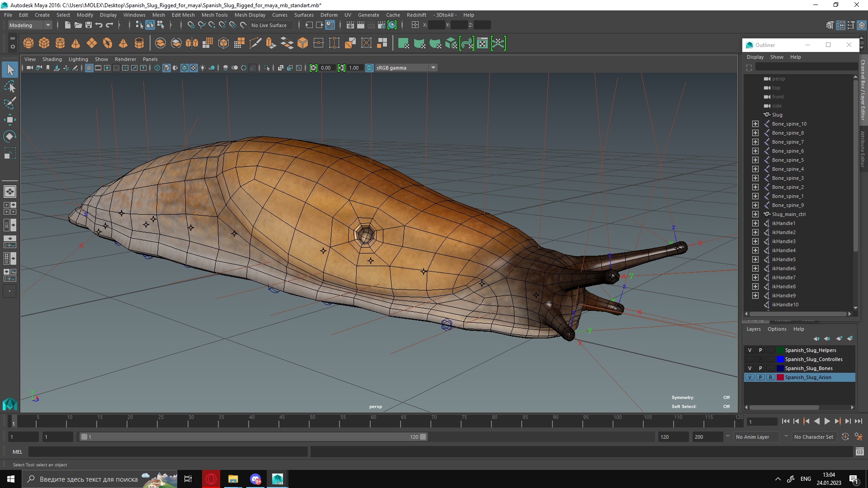Select the single-pane layout icon
Image resolution: width=868 pixels, height=488 pixels.
point(10,192)
